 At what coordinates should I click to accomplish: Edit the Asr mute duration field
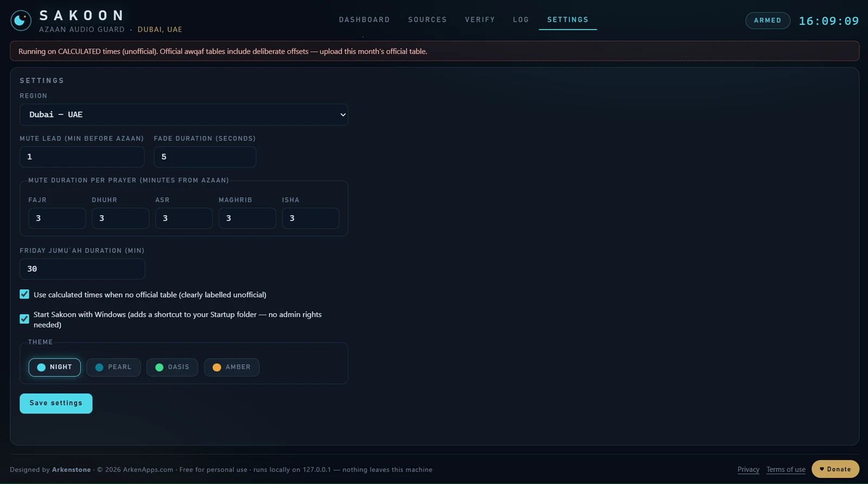tap(184, 218)
